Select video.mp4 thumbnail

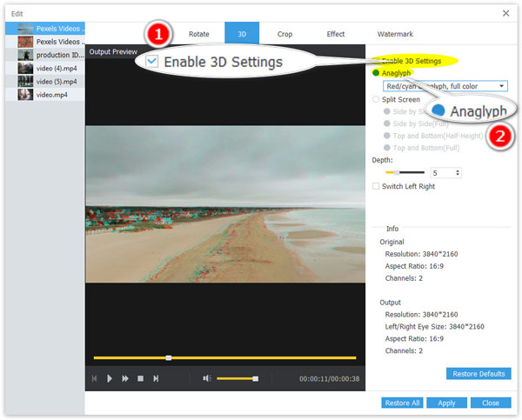[25, 95]
